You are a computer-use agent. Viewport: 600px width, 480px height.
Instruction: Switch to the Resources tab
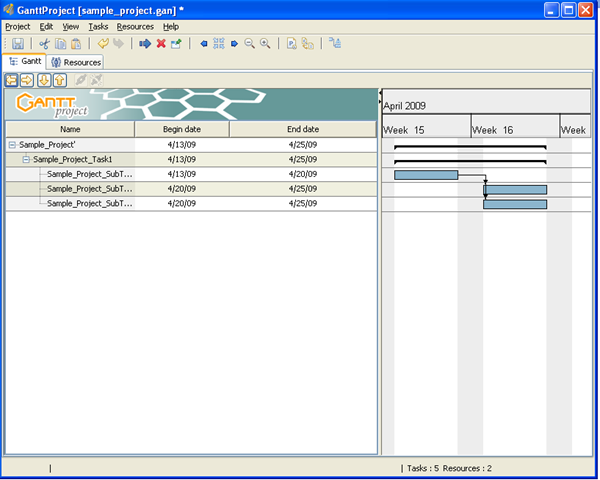[76, 62]
